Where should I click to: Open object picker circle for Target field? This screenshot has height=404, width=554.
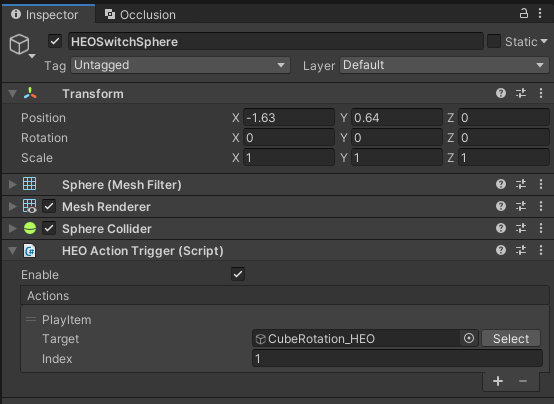[x=469, y=338]
